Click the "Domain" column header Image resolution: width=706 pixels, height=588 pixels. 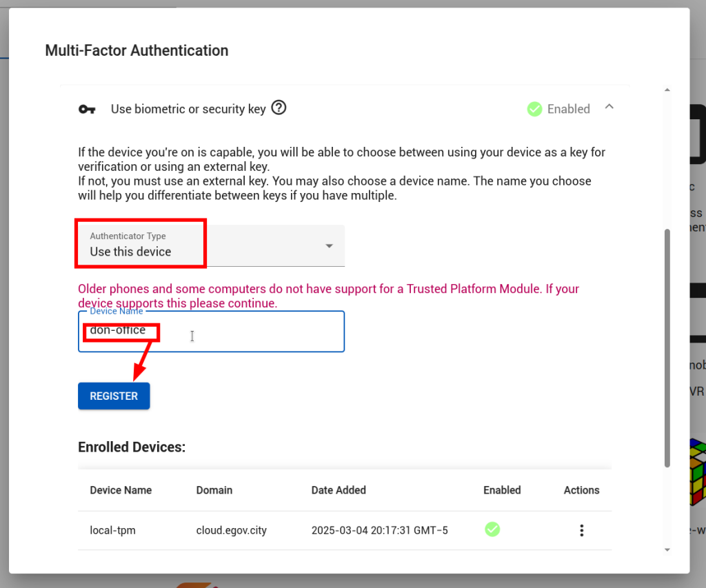(214, 490)
